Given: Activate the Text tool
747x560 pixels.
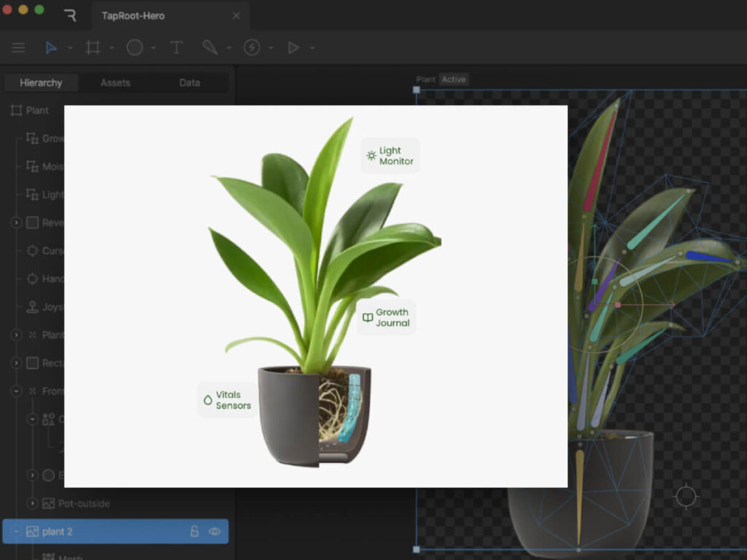Looking at the screenshot, I should pos(177,48).
